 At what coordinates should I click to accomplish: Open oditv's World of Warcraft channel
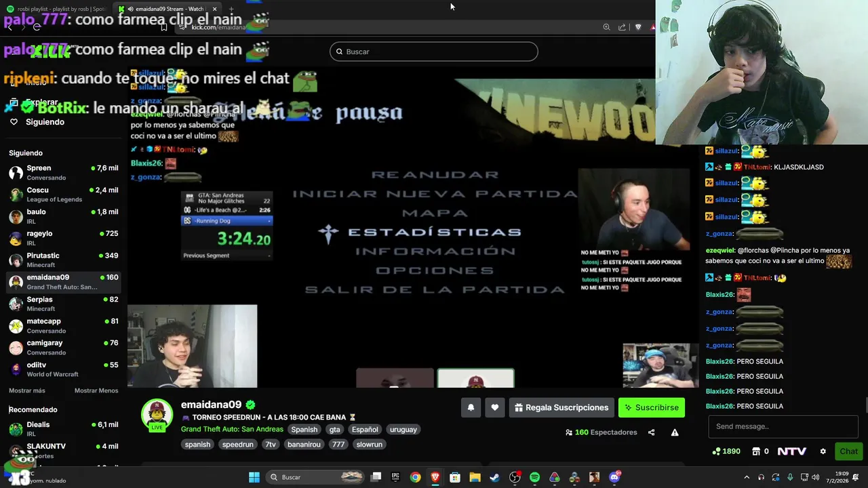click(63, 369)
